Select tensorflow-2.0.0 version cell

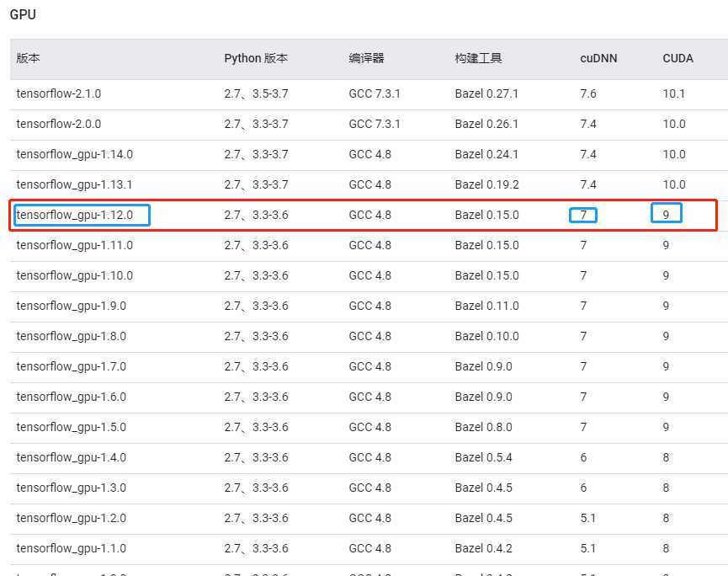click(x=59, y=124)
